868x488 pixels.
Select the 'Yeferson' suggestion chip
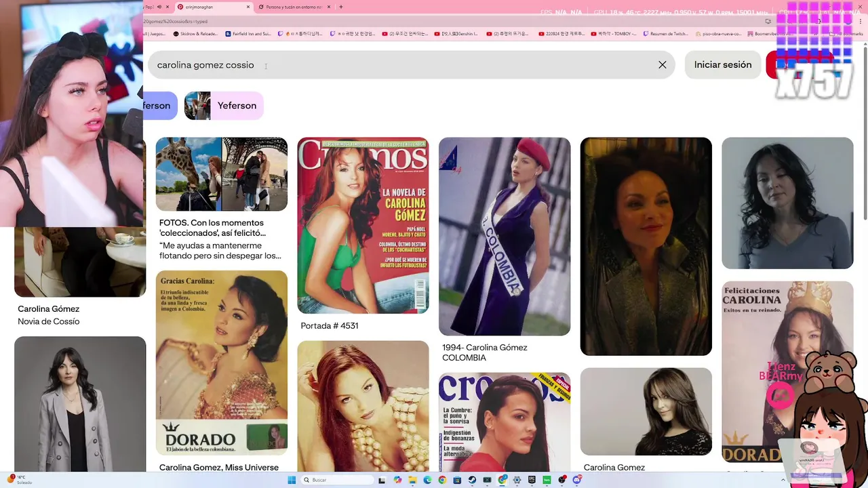coord(224,106)
